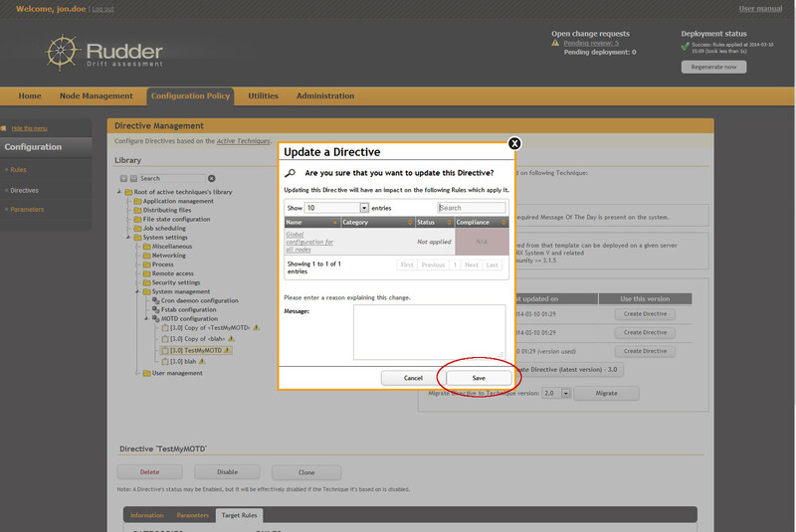
Task: Click the Cron daemon configuration gear icon
Action: coord(156,300)
